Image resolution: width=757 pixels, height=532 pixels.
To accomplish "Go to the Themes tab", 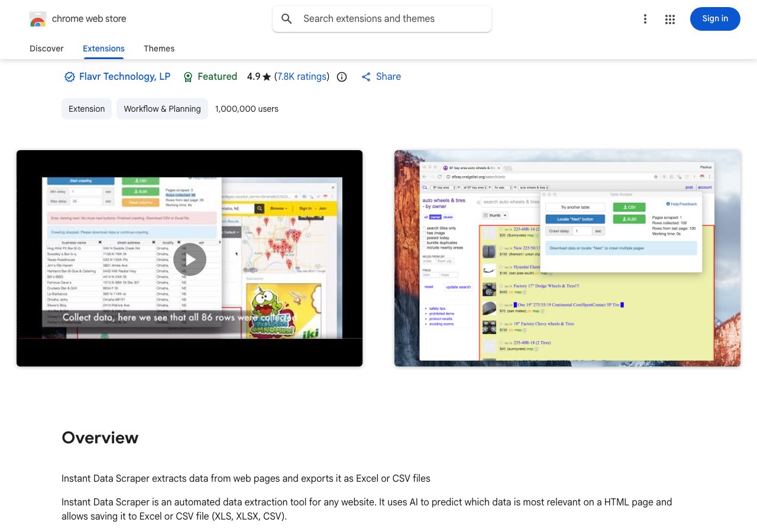I will coord(159,48).
